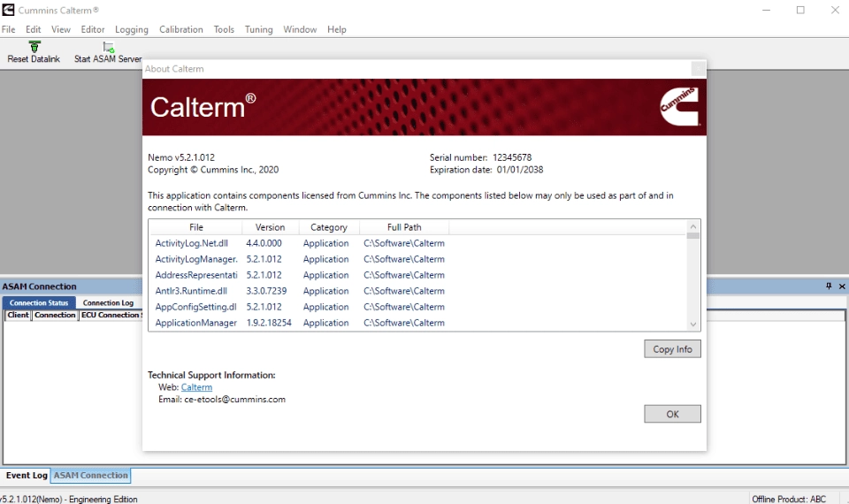Open the View menu
This screenshot has width=849, height=504.
pyautogui.click(x=61, y=29)
